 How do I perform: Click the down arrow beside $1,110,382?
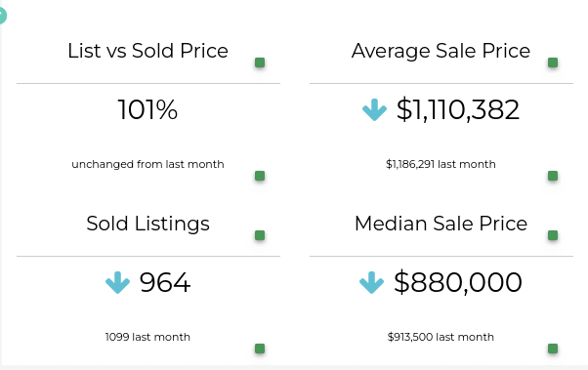coord(374,110)
